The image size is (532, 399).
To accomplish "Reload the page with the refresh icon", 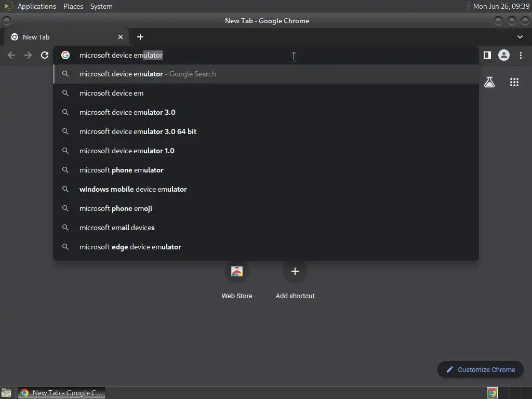I will point(45,55).
